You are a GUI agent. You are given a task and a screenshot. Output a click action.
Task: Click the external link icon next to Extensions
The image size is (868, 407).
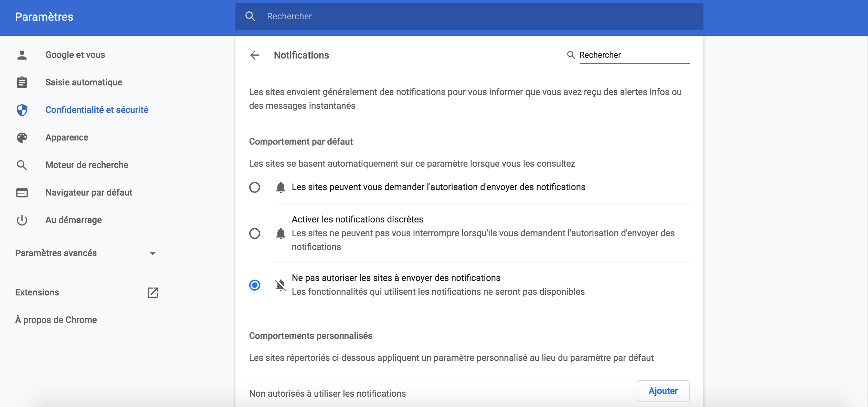pyautogui.click(x=153, y=292)
